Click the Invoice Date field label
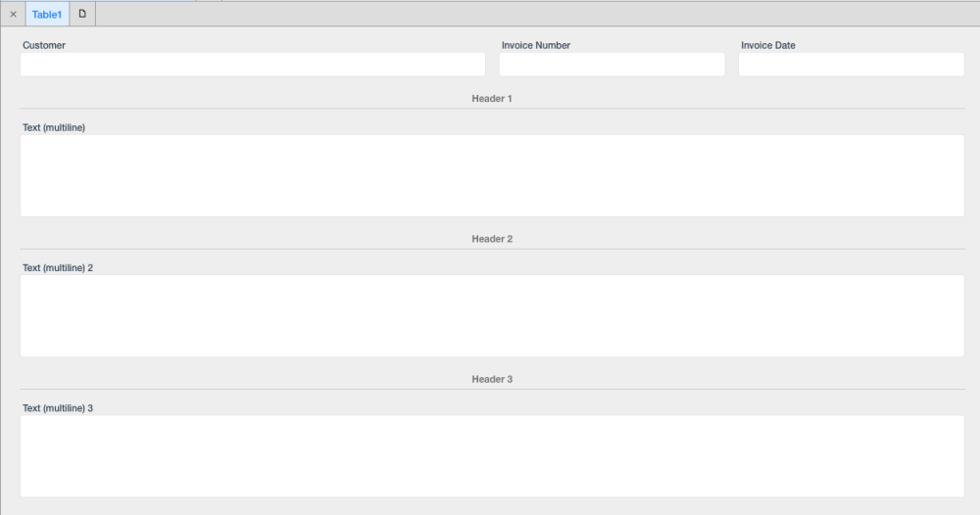 click(768, 45)
